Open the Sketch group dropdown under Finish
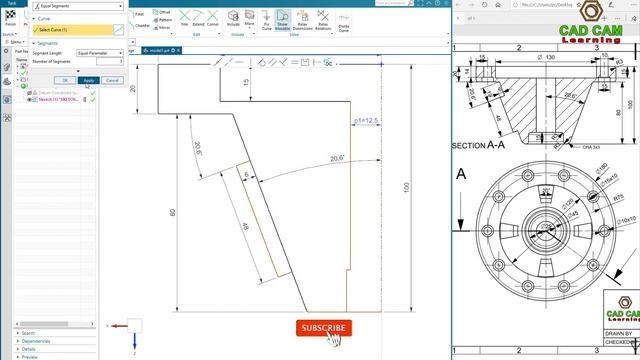This screenshot has height=360, width=640. coord(10,34)
